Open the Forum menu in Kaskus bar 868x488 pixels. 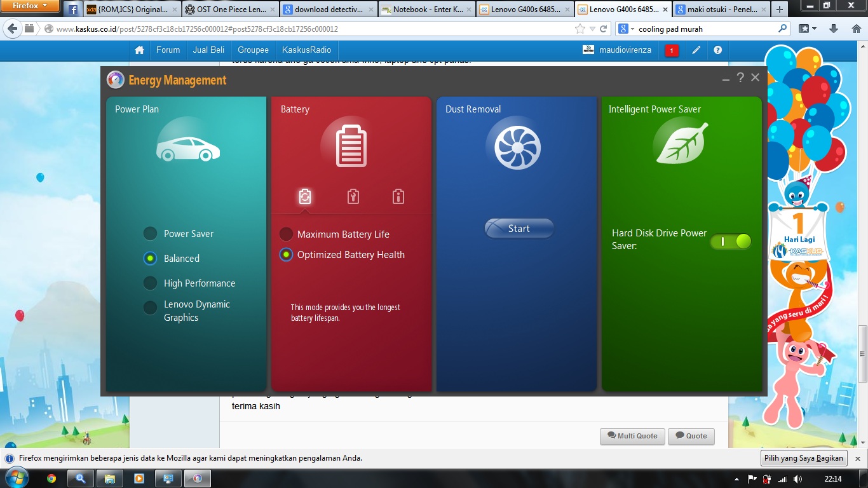click(168, 50)
